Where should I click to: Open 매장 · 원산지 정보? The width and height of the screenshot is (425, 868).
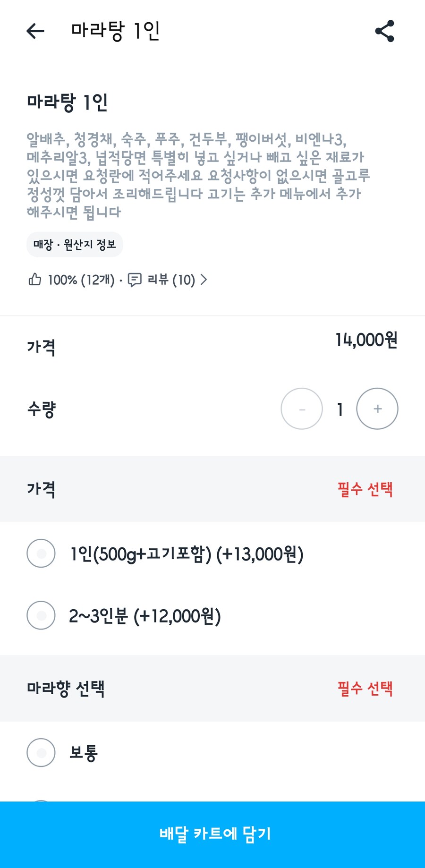(75, 245)
